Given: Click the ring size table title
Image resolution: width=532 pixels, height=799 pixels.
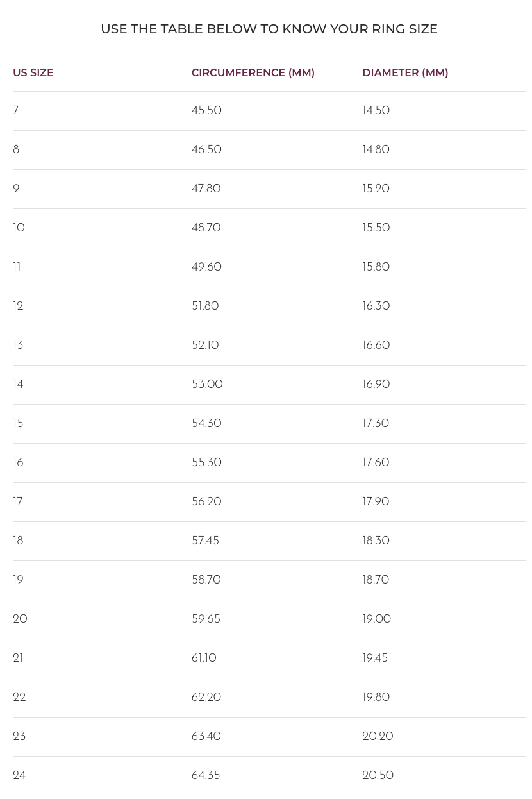Looking at the screenshot, I should click(269, 29).
